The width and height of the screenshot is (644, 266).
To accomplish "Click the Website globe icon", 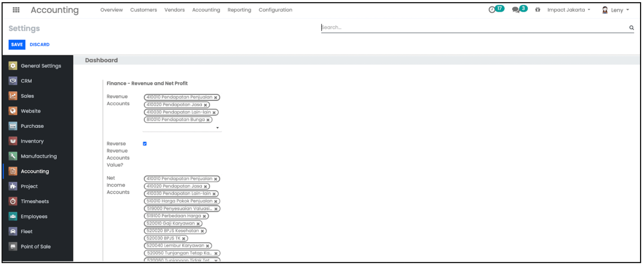I will click(x=13, y=111).
